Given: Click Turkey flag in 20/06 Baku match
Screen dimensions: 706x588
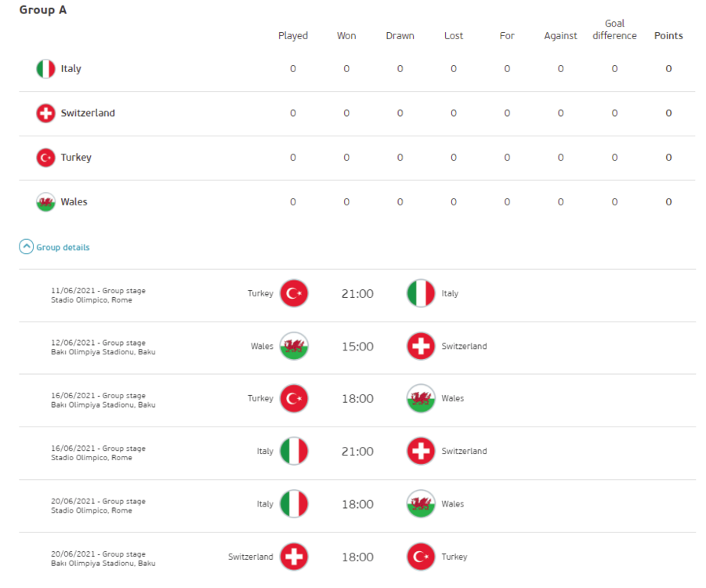Looking at the screenshot, I should click(421, 557).
